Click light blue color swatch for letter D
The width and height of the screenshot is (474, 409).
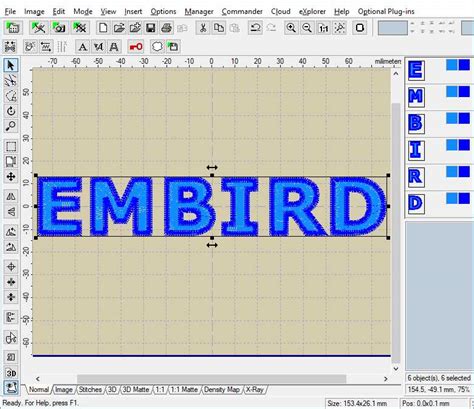(x=452, y=199)
